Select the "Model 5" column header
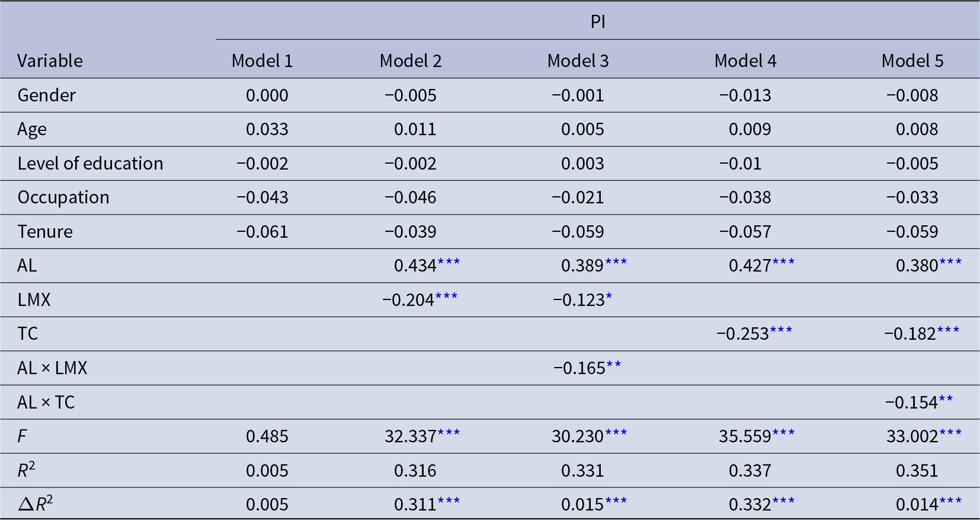 912,61
